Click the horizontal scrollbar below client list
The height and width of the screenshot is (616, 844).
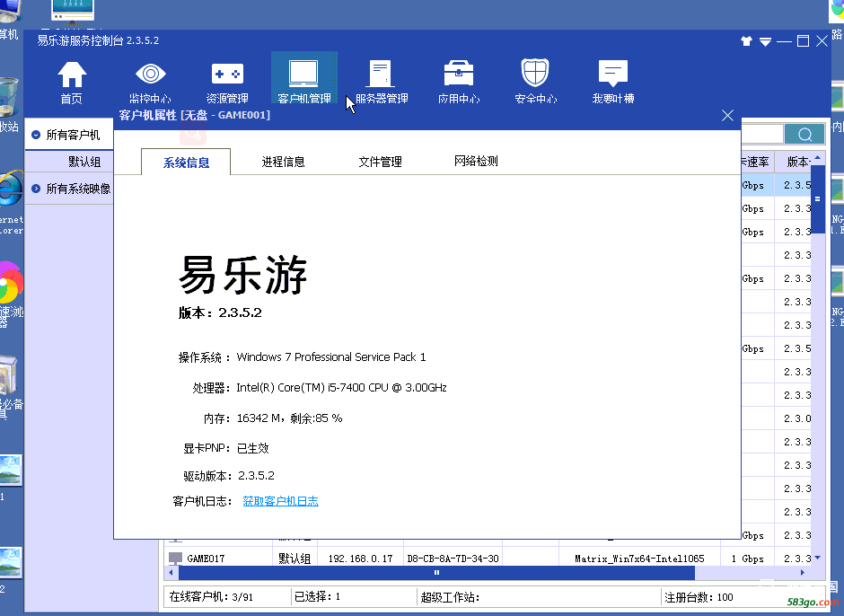436,572
